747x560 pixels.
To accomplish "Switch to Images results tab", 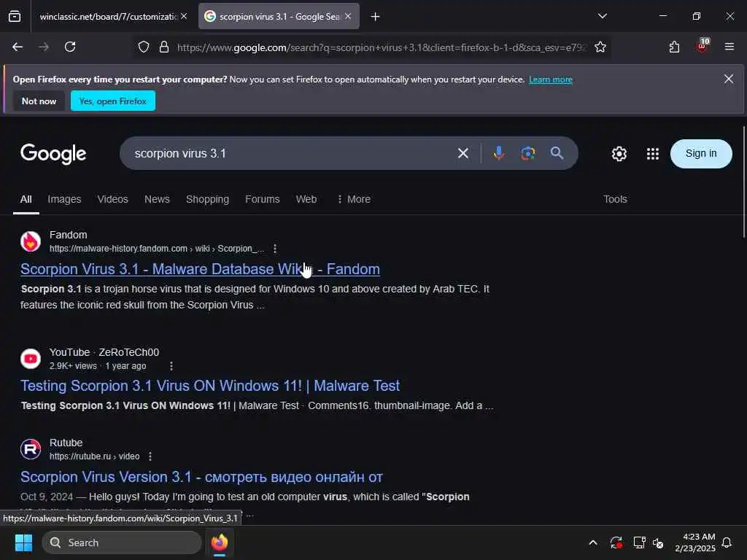I will coord(64,200).
